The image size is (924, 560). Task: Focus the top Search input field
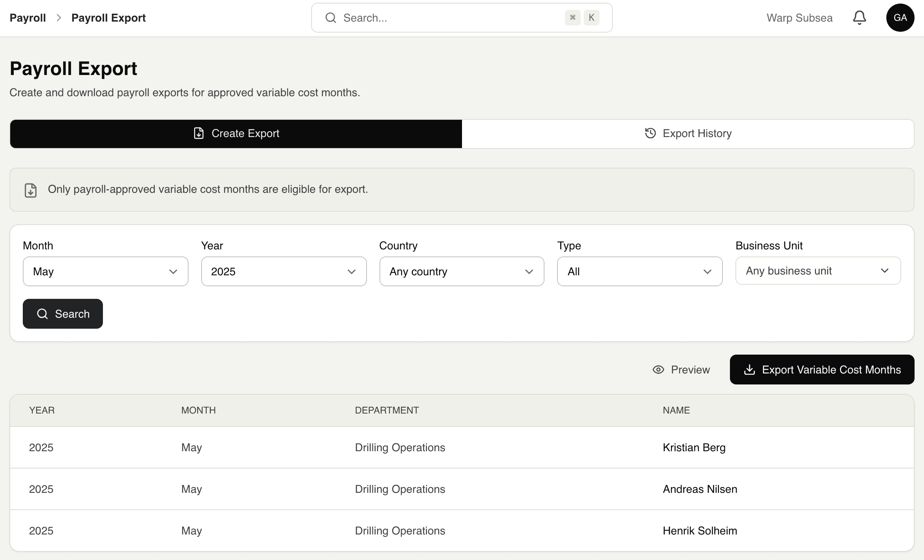click(x=462, y=18)
